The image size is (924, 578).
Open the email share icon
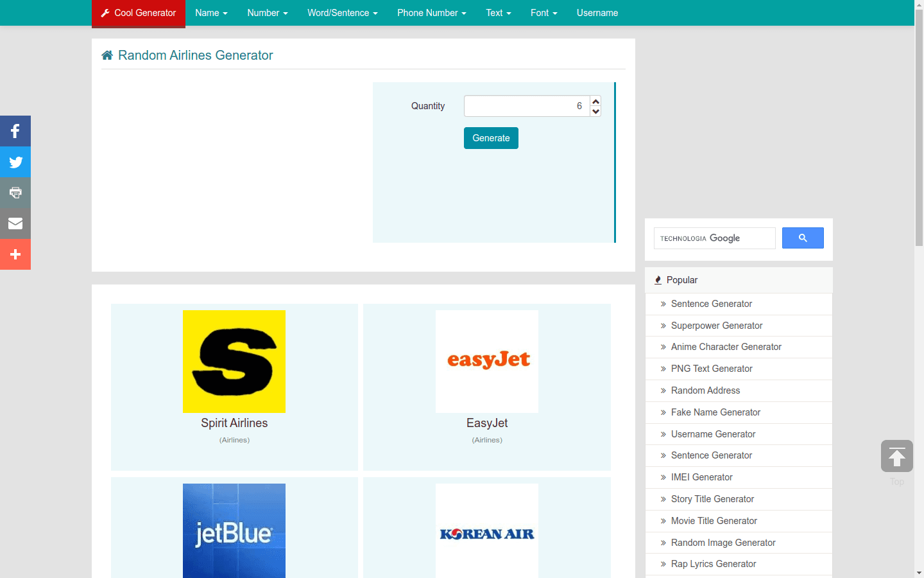[x=15, y=223]
